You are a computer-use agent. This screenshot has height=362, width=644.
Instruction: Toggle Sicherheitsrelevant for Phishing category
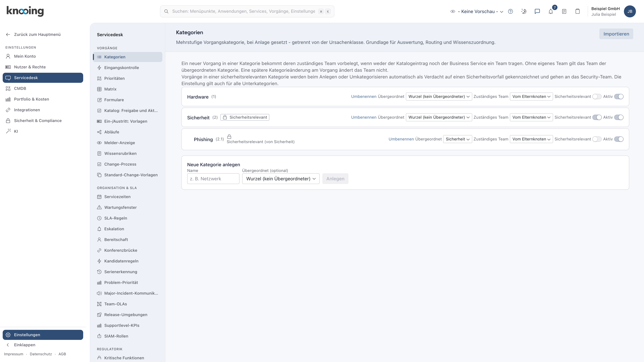(x=597, y=139)
